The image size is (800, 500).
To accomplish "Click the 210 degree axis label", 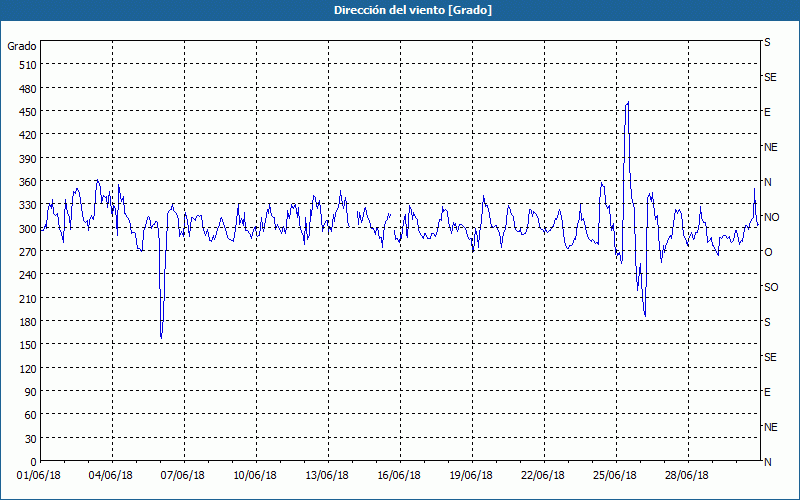I will (x=28, y=299).
